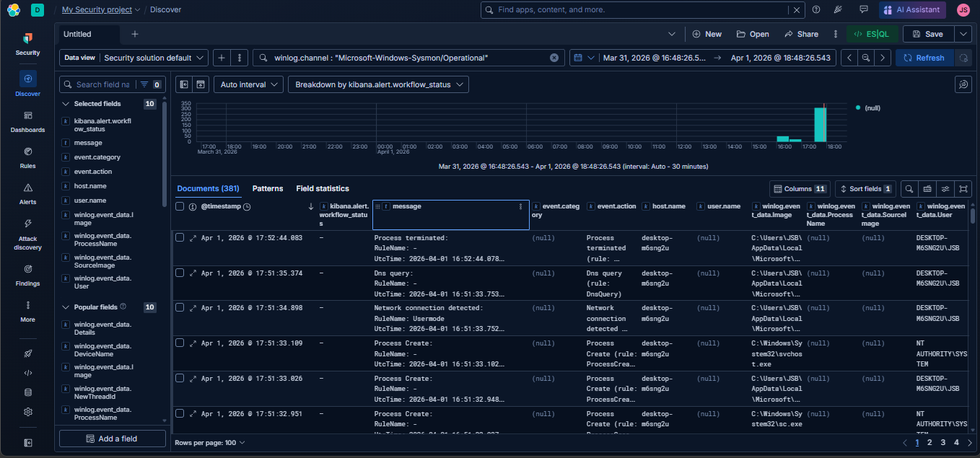The image size is (980, 458).
Task: Open the help icon in the top bar
Action: point(816,10)
